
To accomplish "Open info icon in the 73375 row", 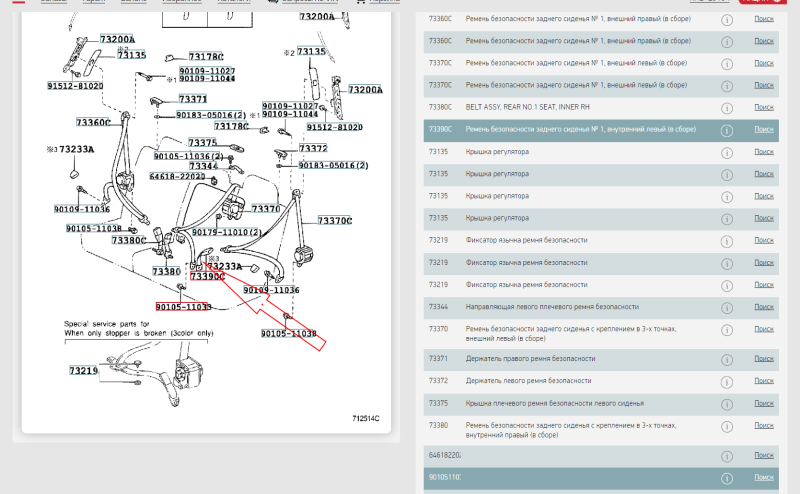I will [727, 403].
